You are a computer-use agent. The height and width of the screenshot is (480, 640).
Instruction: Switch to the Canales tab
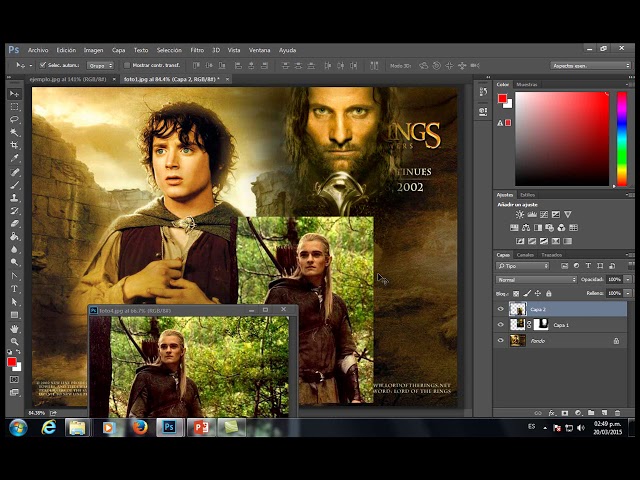[x=525, y=255]
